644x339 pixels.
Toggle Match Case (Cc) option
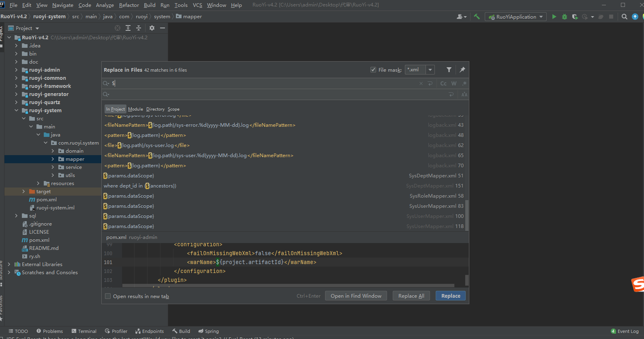pos(443,83)
